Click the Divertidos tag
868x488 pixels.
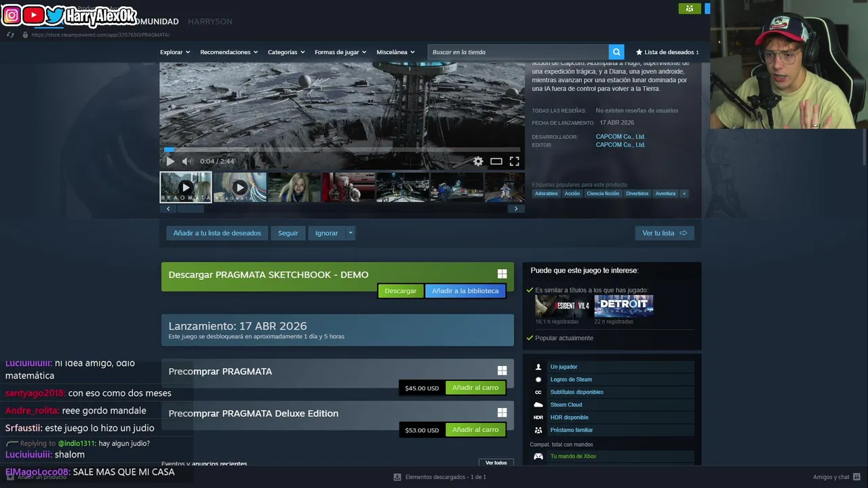(x=637, y=194)
